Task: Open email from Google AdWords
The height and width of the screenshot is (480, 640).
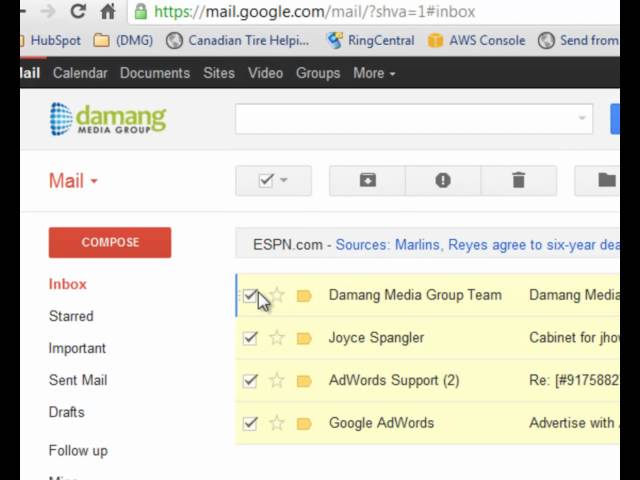Action: click(x=381, y=423)
